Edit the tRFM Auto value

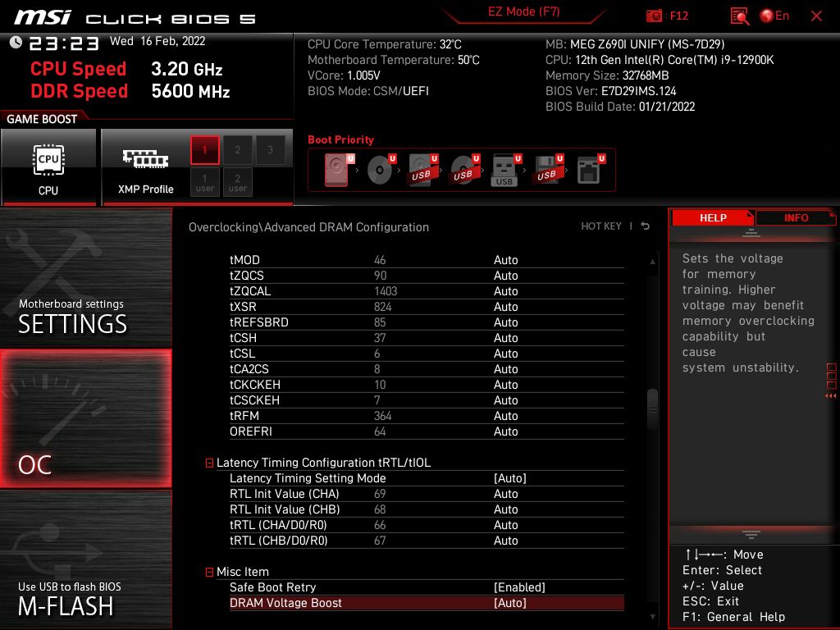click(x=505, y=416)
